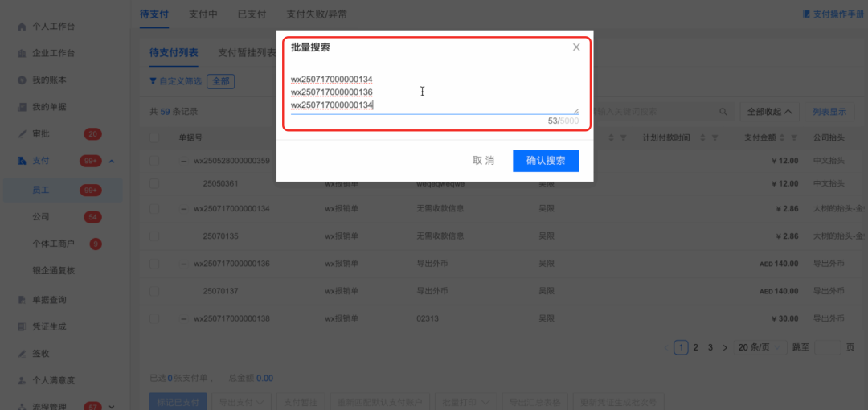868x410 pixels.
Task: Go to previous page arrow in pagination
Action: [x=666, y=348]
